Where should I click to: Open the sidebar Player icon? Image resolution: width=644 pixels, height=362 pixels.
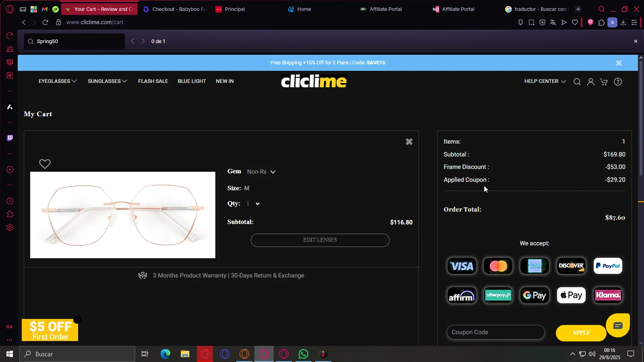coord(10,170)
